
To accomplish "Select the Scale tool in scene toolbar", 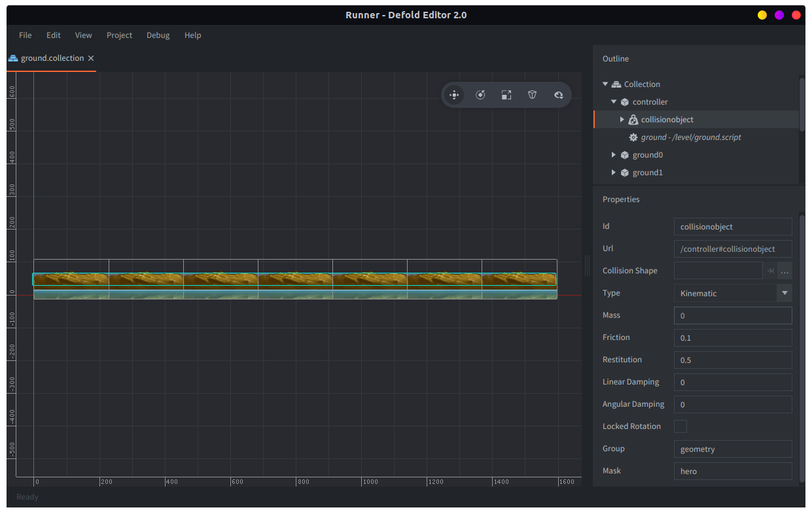I will tap(506, 95).
